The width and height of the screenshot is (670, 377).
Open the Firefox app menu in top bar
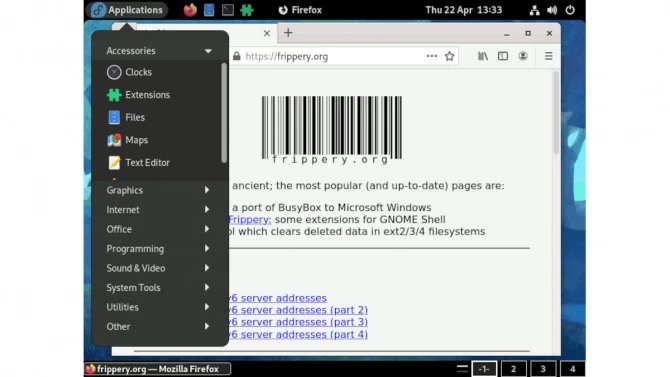click(300, 10)
